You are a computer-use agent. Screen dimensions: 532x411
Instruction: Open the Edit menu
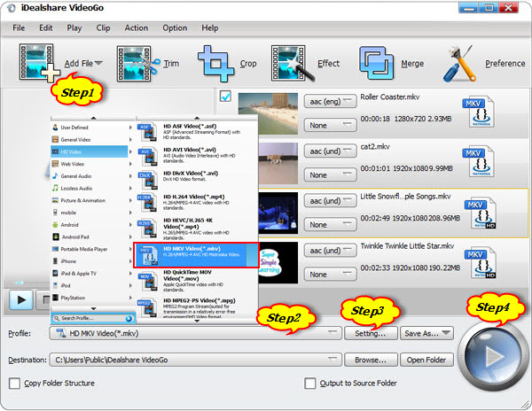pyautogui.click(x=45, y=28)
